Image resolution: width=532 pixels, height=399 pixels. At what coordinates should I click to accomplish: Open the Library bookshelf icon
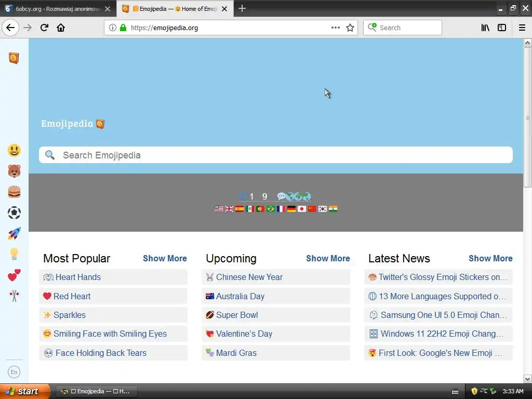(x=485, y=28)
